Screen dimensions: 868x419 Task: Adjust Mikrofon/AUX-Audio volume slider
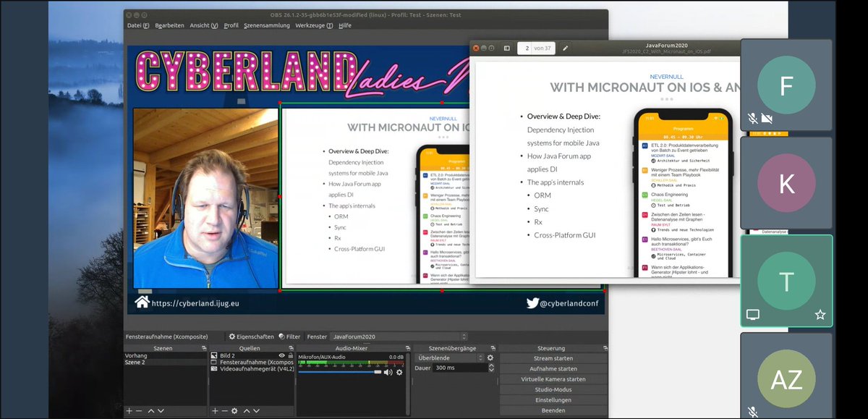[339, 372]
